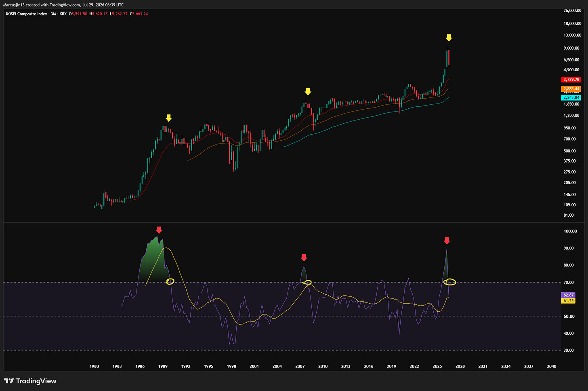Click the 30.00 indicator scale label

click(569, 351)
